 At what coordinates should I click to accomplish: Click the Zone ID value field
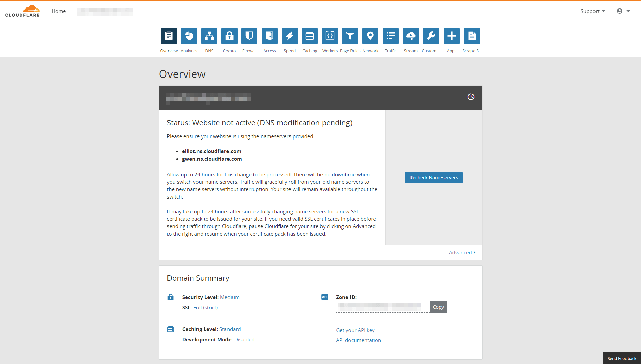pos(383,307)
